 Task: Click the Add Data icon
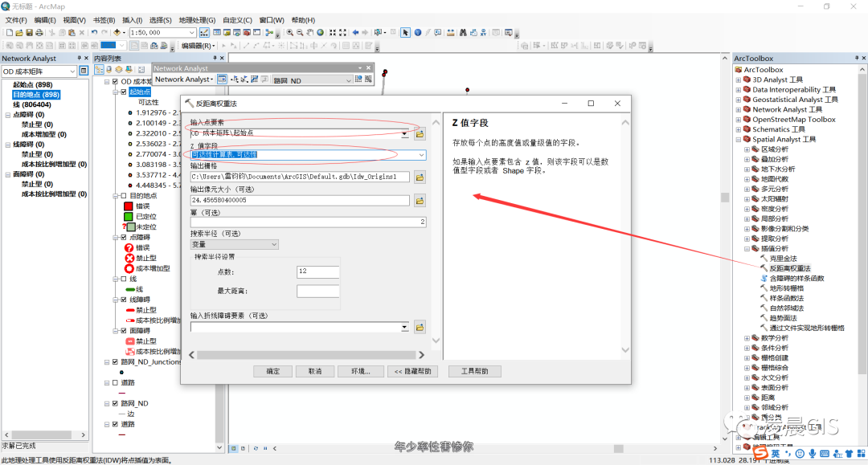(117, 33)
